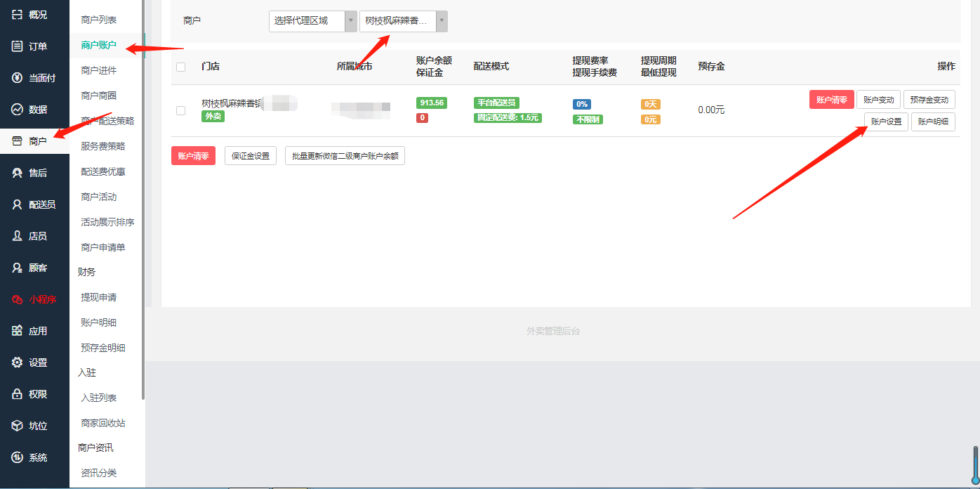Click the 系统 system icon
Image resolution: width=980 pixels, height=489 pixels.
(x=18, y=457)
